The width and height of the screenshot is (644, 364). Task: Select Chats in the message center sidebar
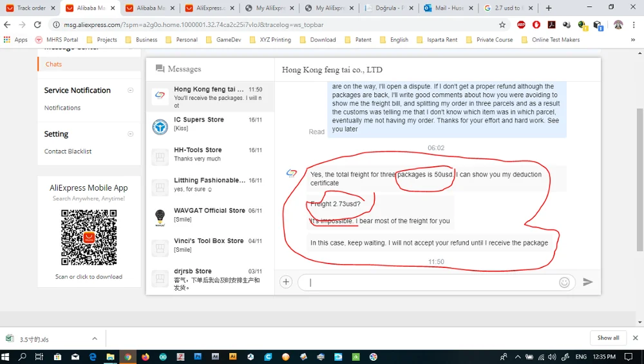pos(53,64)
